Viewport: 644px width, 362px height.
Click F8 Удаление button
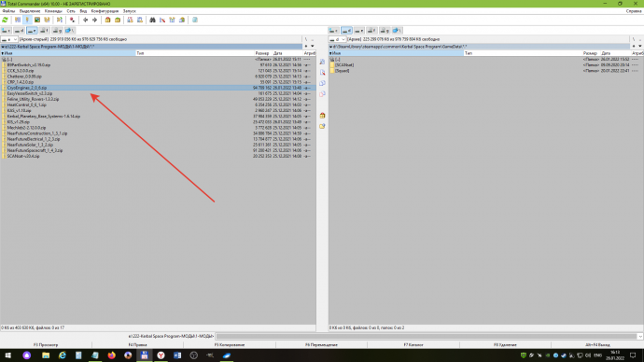(505, 345)
